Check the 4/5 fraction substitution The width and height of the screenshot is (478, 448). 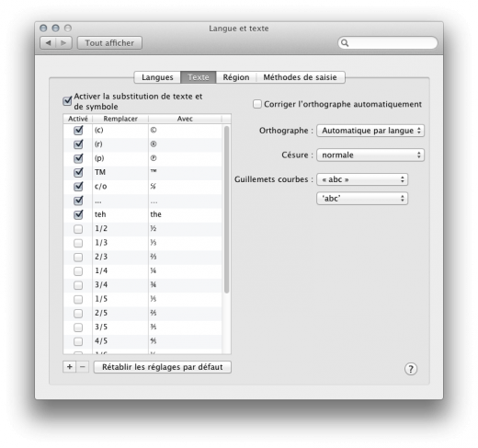(x=78, y=341)
